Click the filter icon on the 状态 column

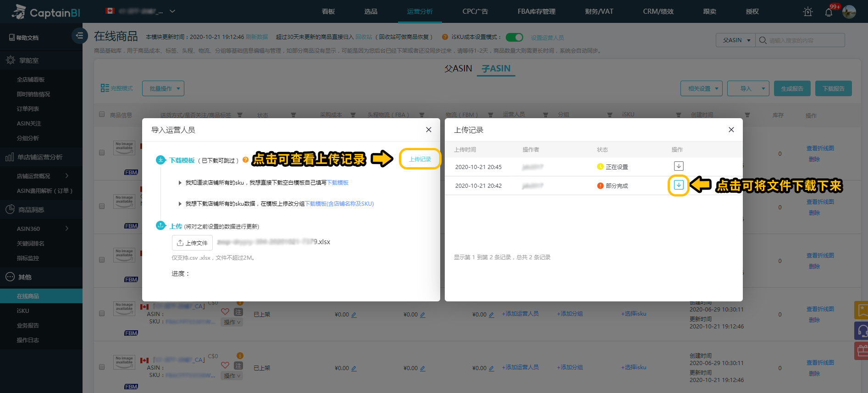click(293, 115)
